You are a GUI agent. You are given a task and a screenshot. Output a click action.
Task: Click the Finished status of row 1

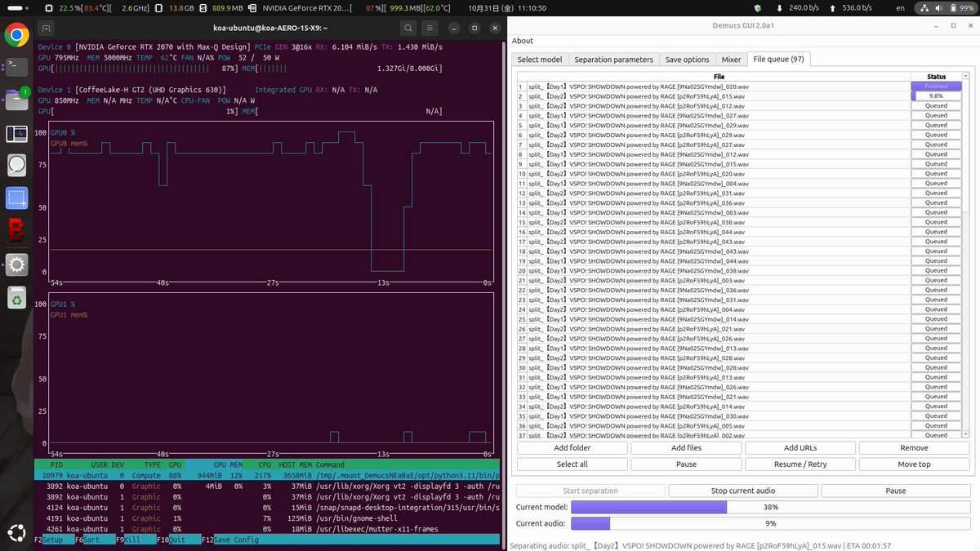(936, 86)
